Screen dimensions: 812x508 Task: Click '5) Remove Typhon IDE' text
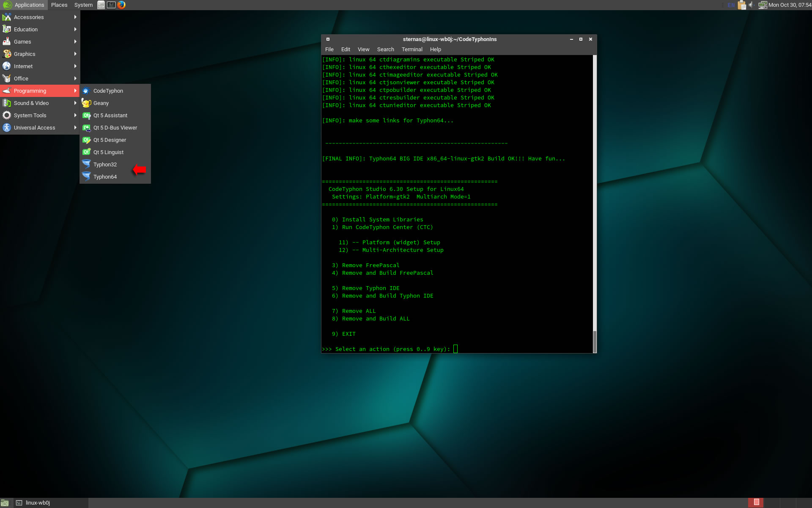[365, 288]
